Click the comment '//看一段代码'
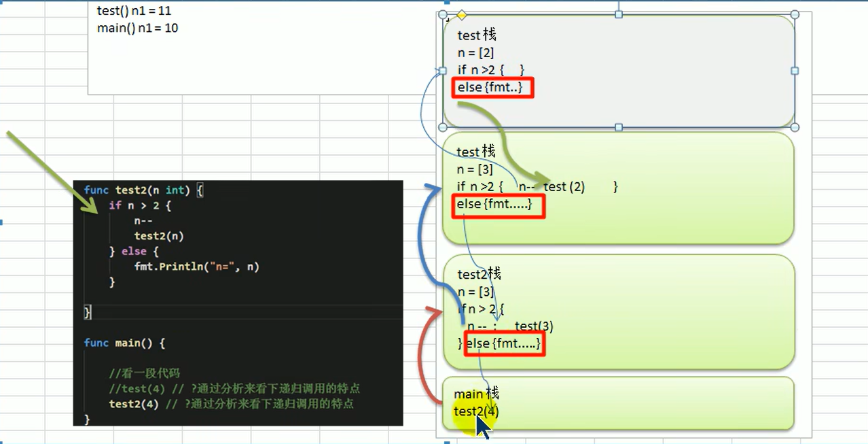 (144, 373)
